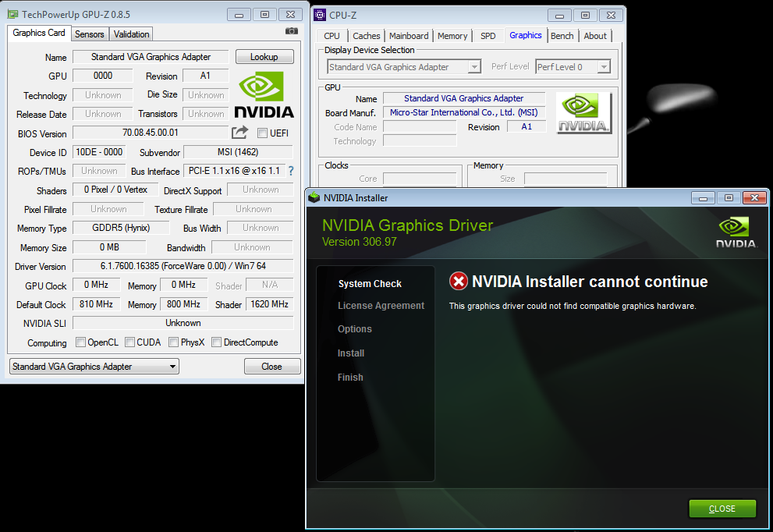Toggle the OpenCL checkbox
The image size is (773, 532).
(x=81, y=342)
